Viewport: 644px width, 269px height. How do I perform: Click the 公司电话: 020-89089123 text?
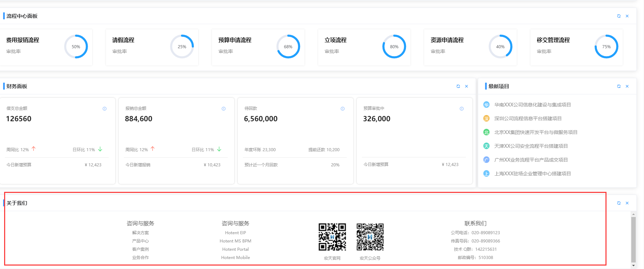point(475,233)
